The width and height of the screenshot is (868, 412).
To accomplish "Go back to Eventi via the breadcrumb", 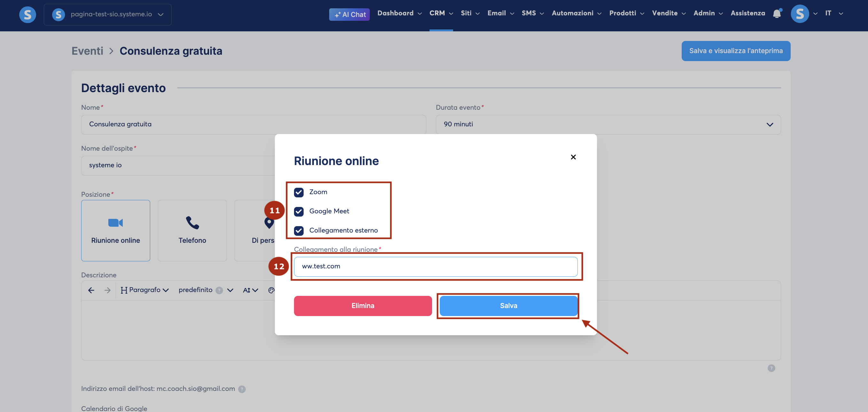I will coord(87,51).
